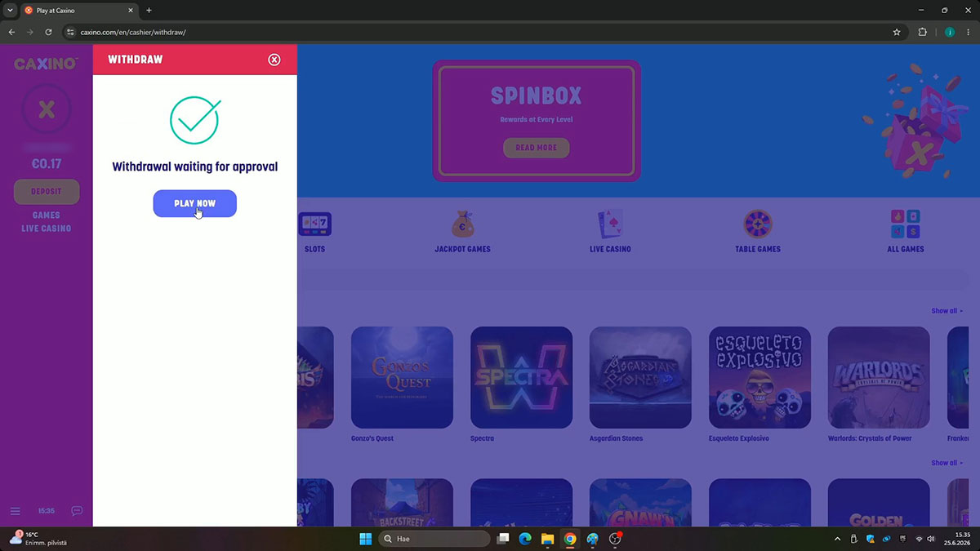Open the Windows Start menu
The width and height of the screenshot is (980, 551).
coord(365,539)
